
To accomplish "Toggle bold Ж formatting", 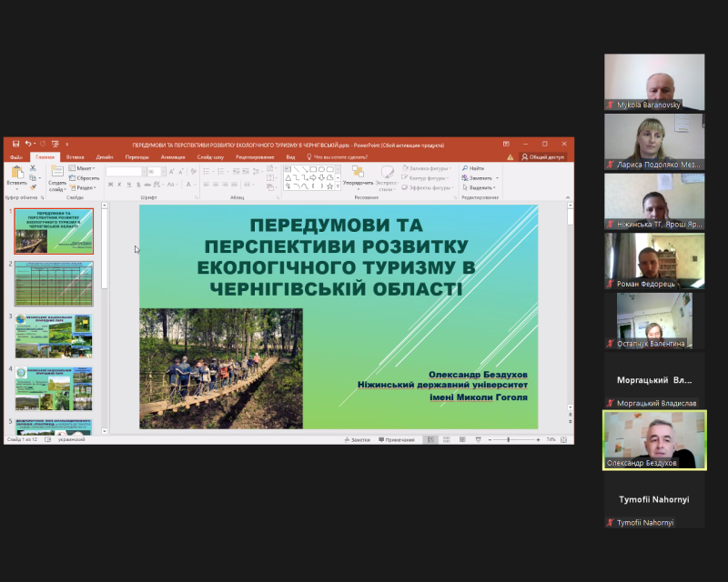I will pos(109,185).
